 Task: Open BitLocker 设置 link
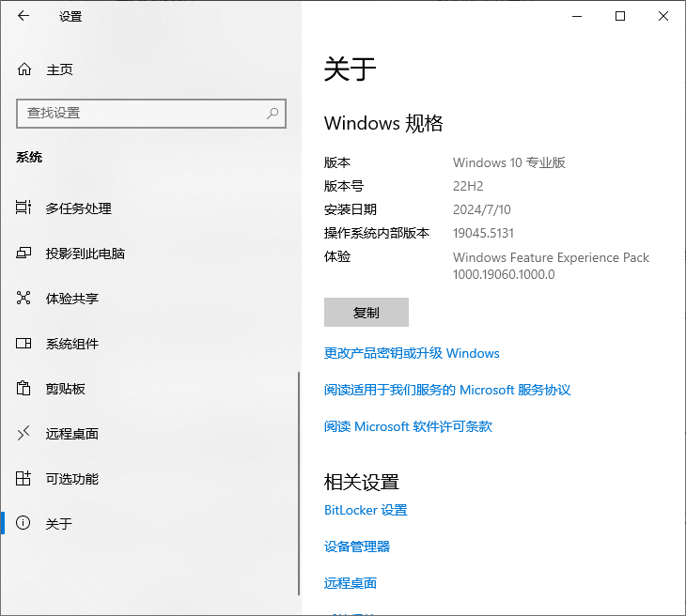coord(366,510)
